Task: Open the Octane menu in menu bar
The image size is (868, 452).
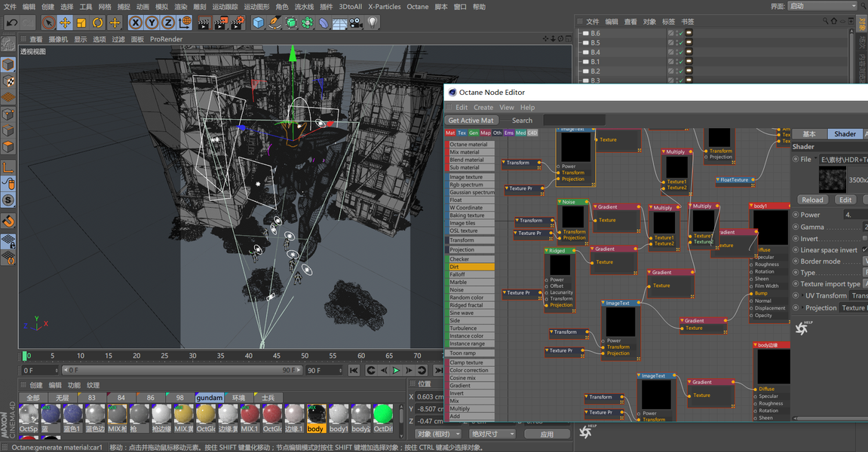Action: pos(417,7)
